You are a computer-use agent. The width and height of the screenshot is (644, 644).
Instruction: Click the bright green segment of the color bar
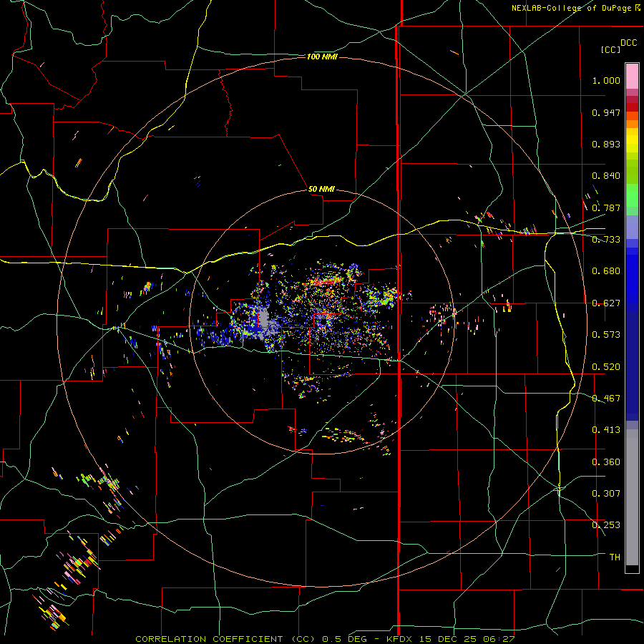tap(632, 195)
